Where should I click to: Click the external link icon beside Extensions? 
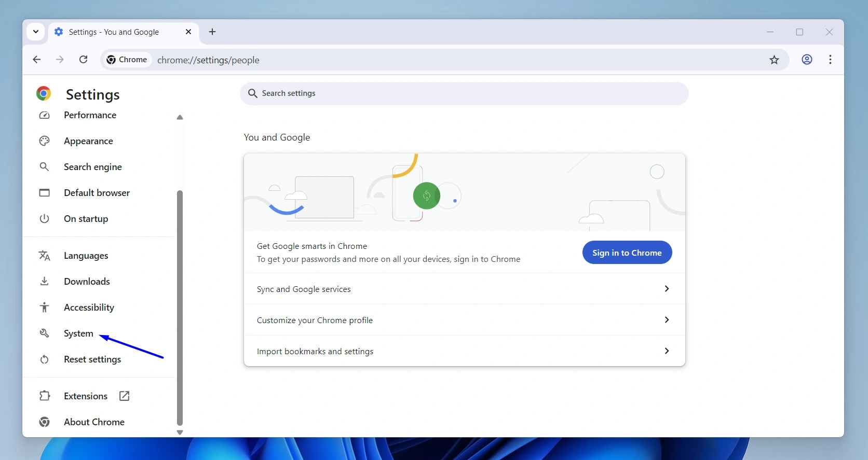pyautogui.click(x=124, y=396)
